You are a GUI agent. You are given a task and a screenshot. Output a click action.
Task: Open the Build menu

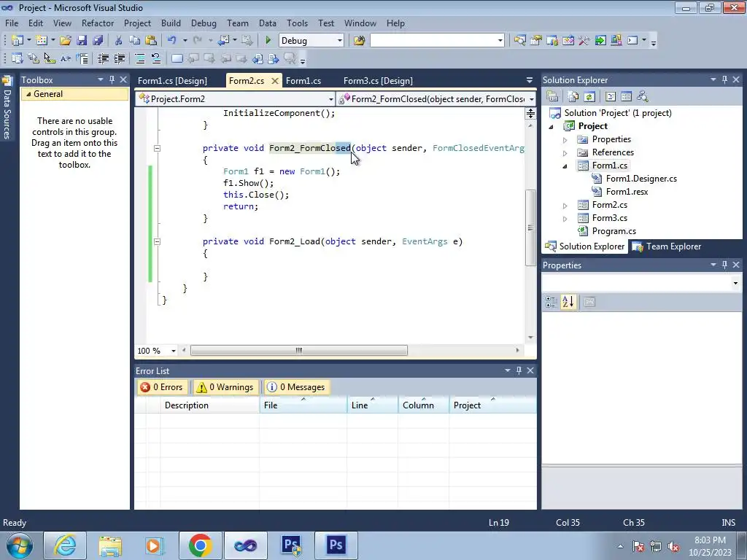click(x=171, y=23)
